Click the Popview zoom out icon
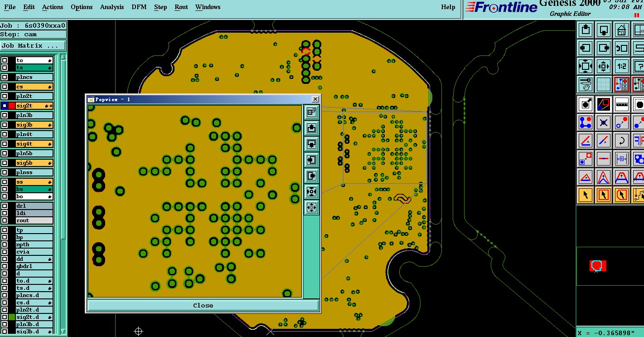This screenshot has width=644, height=337. point(311,191)
